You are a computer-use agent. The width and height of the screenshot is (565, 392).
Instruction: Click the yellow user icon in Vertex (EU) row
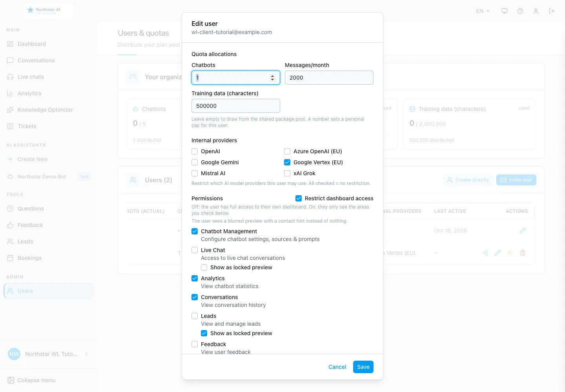coord(510,253)
